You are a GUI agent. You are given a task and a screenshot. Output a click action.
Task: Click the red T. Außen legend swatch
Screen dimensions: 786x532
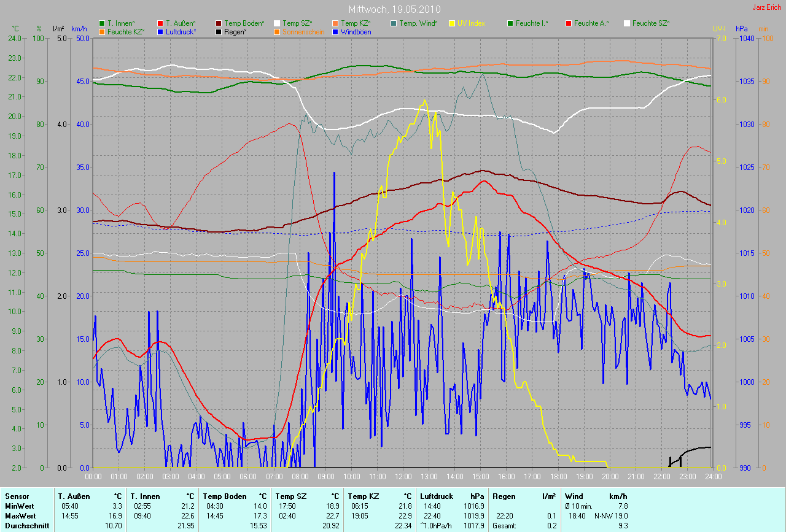160,23
